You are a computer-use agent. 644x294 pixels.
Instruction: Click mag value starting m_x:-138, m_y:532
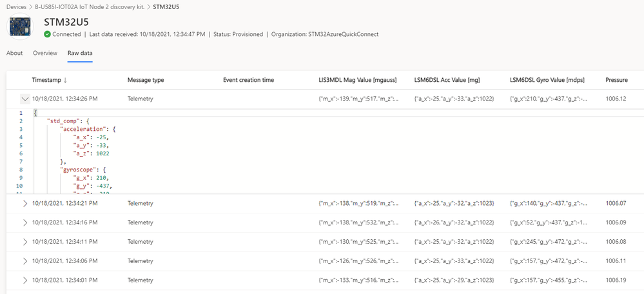[x=358, y=222]
